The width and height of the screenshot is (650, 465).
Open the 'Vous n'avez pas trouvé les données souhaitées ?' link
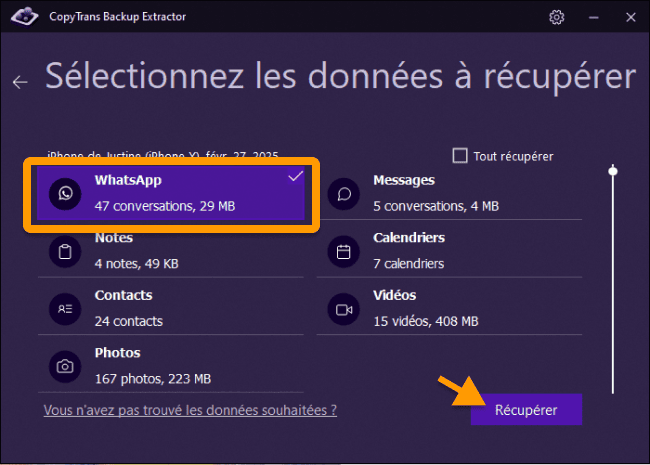(x=190, y=410)
